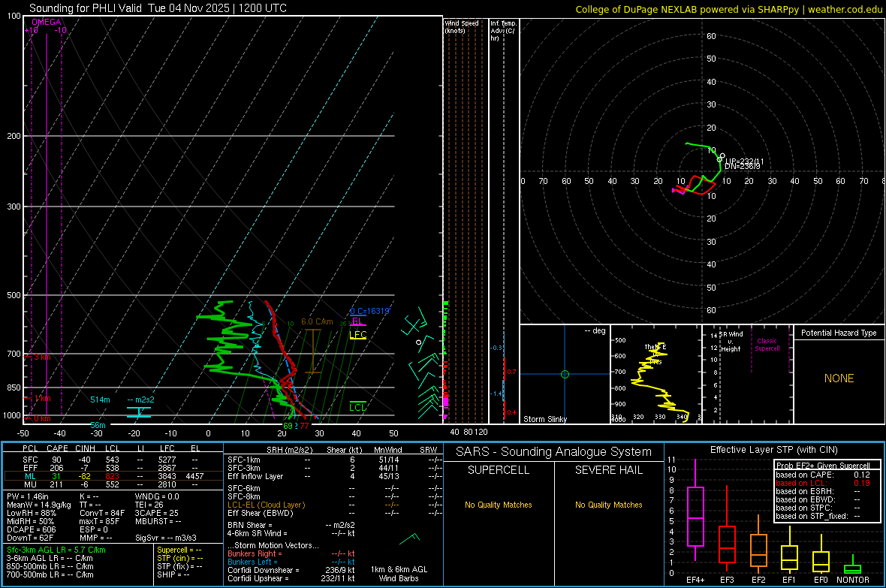The height and width of the screenshot is (588, 886).
Task: Select the magenta OMEGA label
Action: (x=47, y=22)
